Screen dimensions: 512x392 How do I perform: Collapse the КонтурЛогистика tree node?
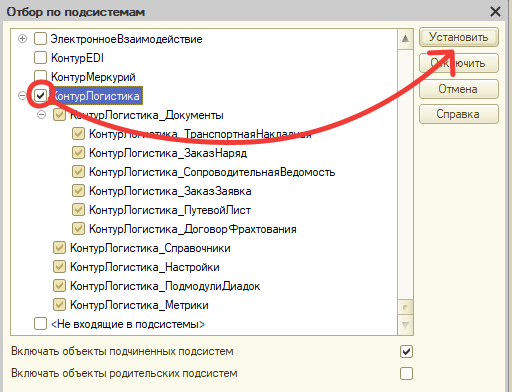point(22,96)
